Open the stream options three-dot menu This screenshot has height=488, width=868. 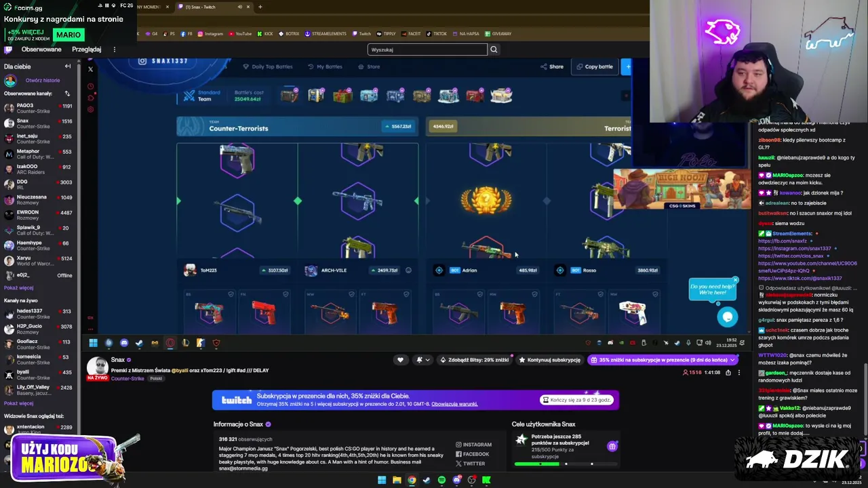point(739,372)
